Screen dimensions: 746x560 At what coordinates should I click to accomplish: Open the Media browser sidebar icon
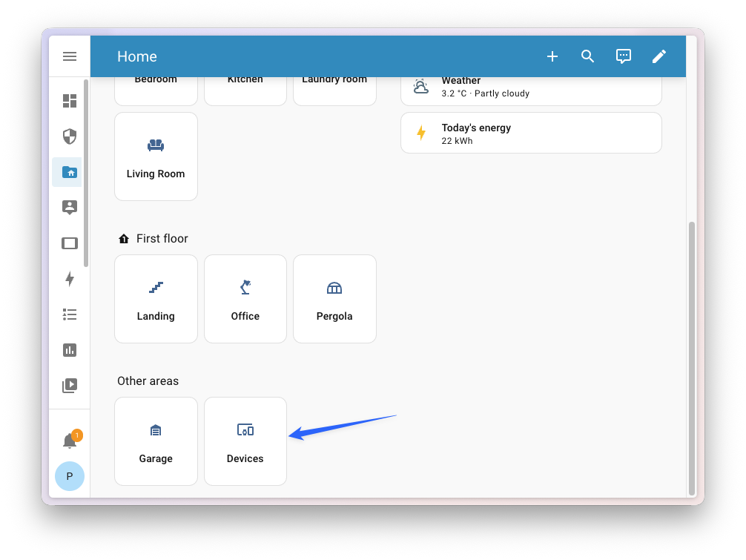coord(69,385)
